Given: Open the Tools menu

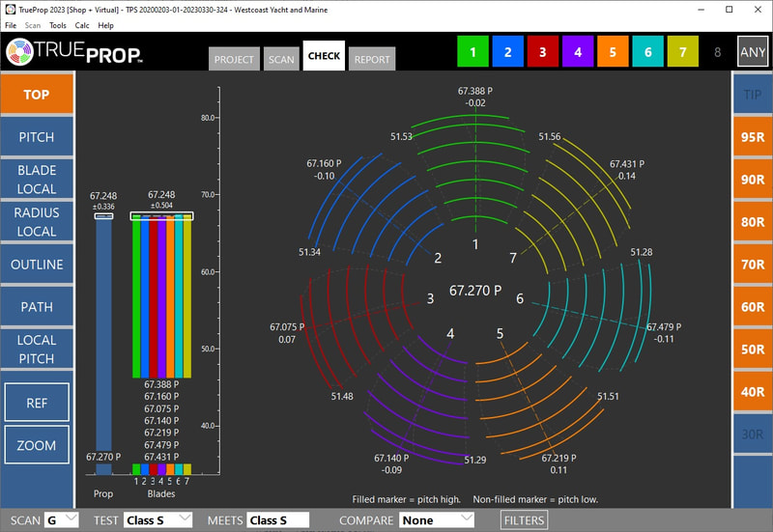Looking at the screenshot, I should [x=58, y=25].
